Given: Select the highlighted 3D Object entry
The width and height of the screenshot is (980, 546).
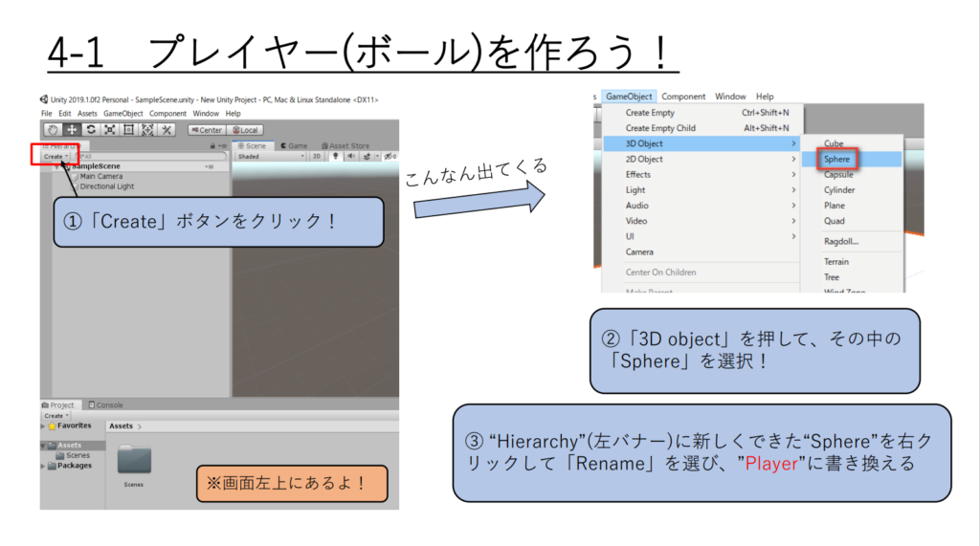Looking at the screenshot, I should [702, 143].
